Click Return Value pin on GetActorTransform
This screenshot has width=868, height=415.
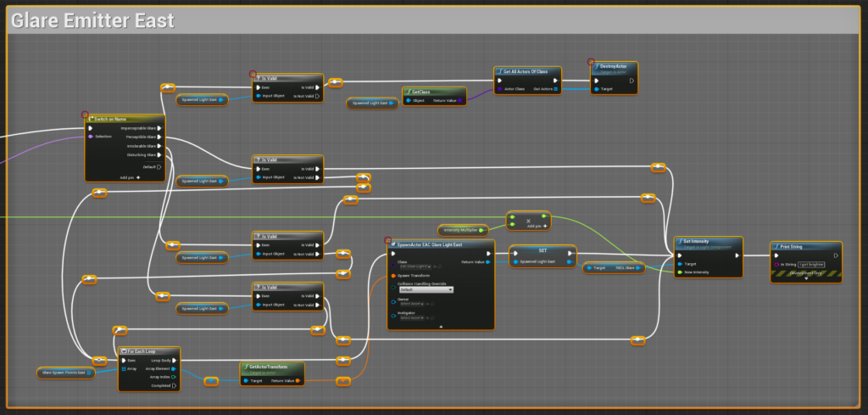point(299,381)
